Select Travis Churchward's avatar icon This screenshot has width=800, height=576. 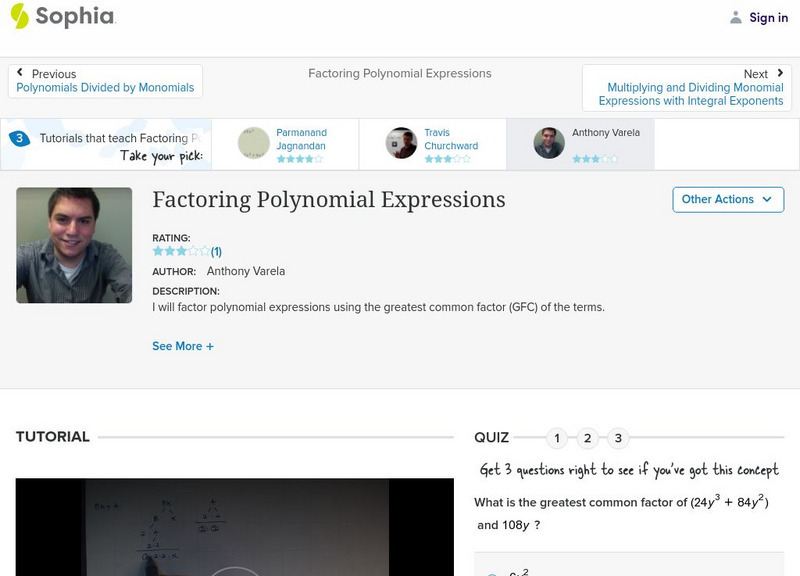point(401,143)
